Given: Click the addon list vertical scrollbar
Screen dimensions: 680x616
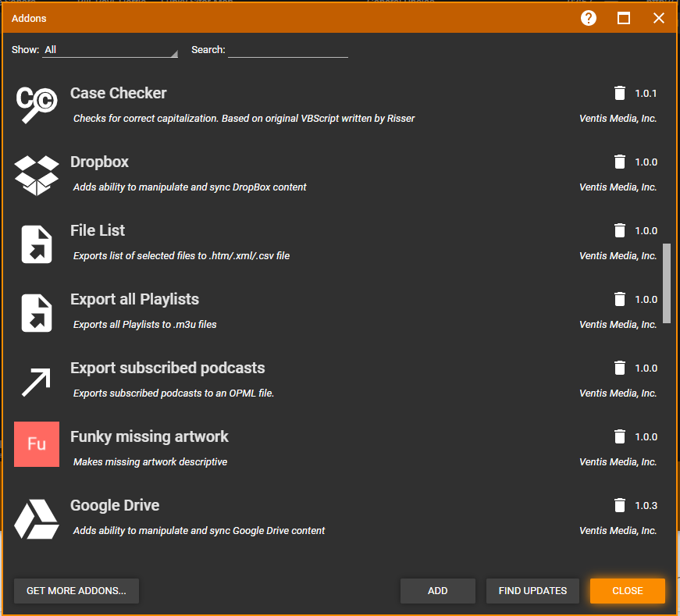Looking at the screenshot, I should click(x=666, y=283).
